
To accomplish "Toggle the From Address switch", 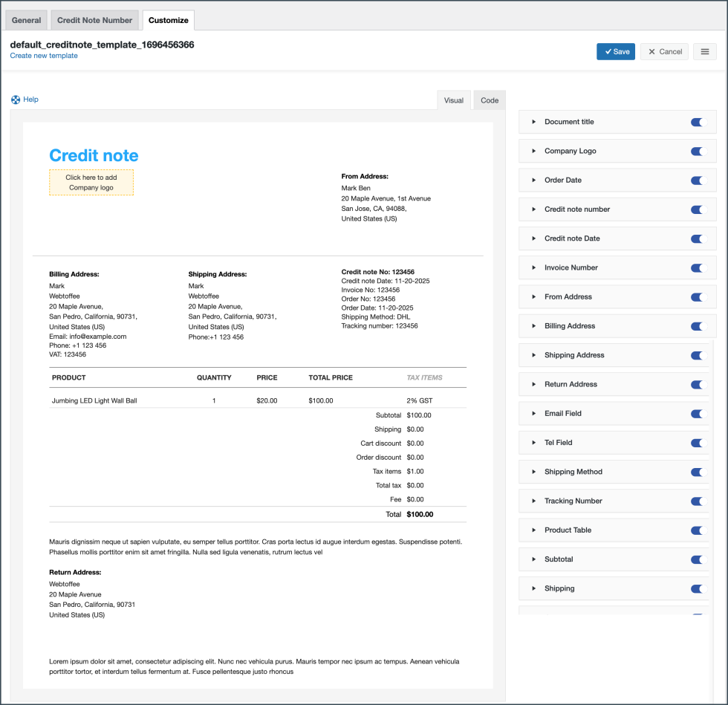I will pyautogui.click(x=699, y=297).
